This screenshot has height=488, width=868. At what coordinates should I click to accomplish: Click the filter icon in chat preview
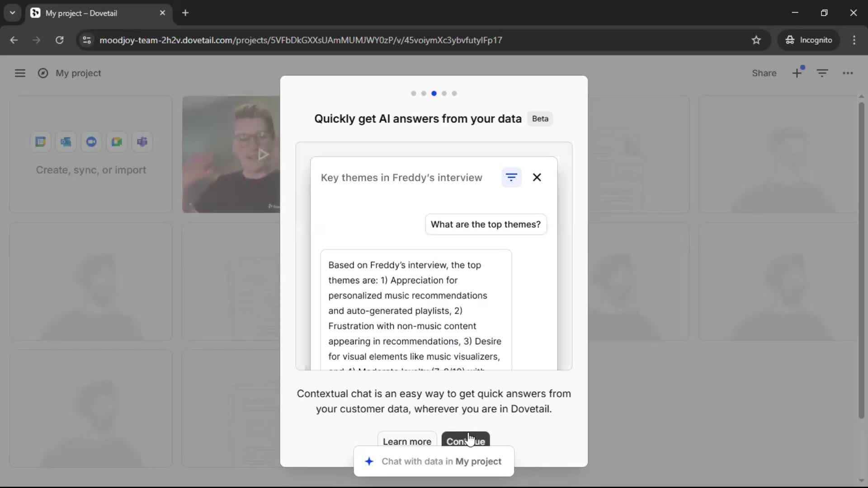coord(511,178)
